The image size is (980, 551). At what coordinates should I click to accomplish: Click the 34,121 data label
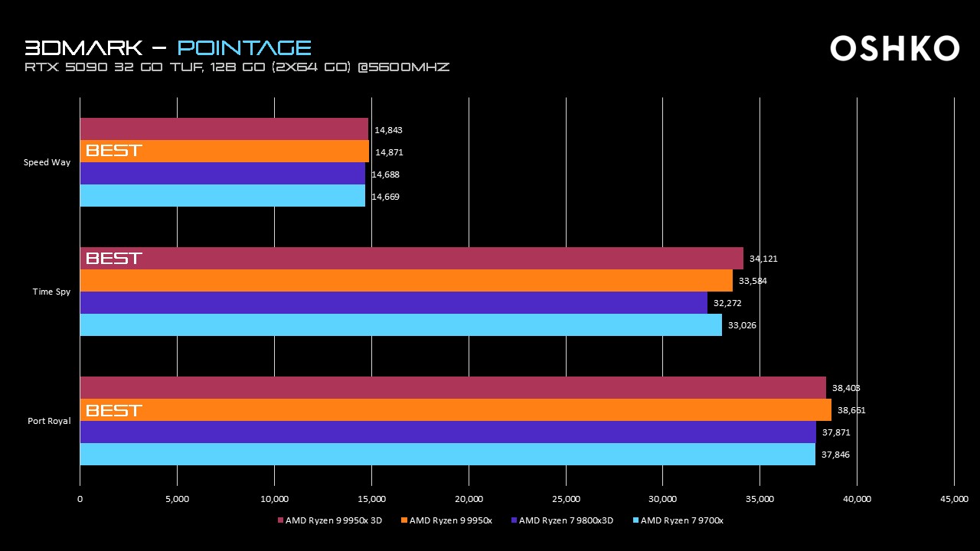763,259
